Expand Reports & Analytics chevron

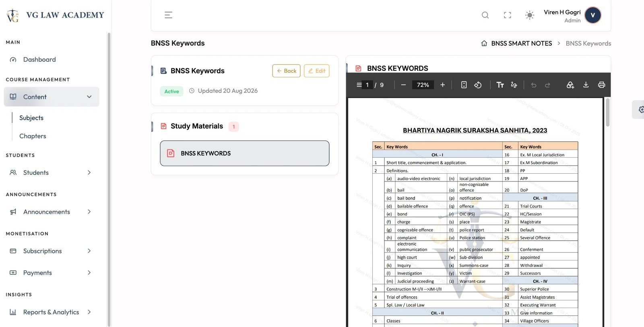(x=89, y=312)
